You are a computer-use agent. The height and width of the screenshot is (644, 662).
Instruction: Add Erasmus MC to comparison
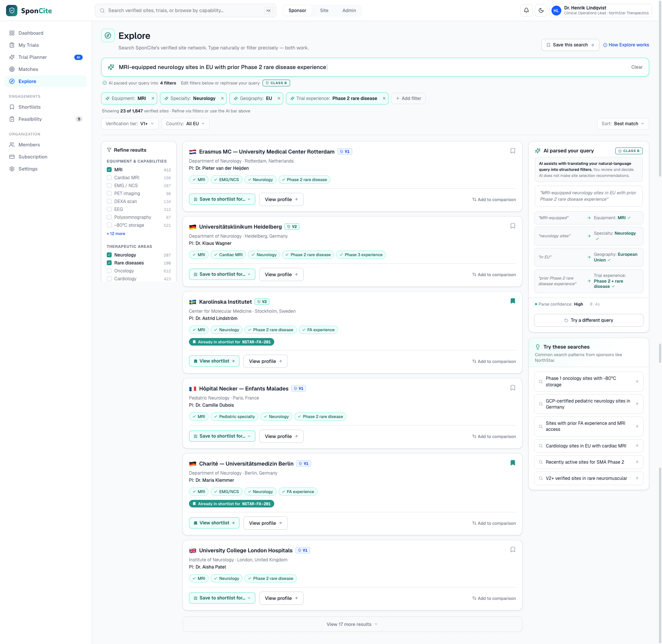(494, 200)
